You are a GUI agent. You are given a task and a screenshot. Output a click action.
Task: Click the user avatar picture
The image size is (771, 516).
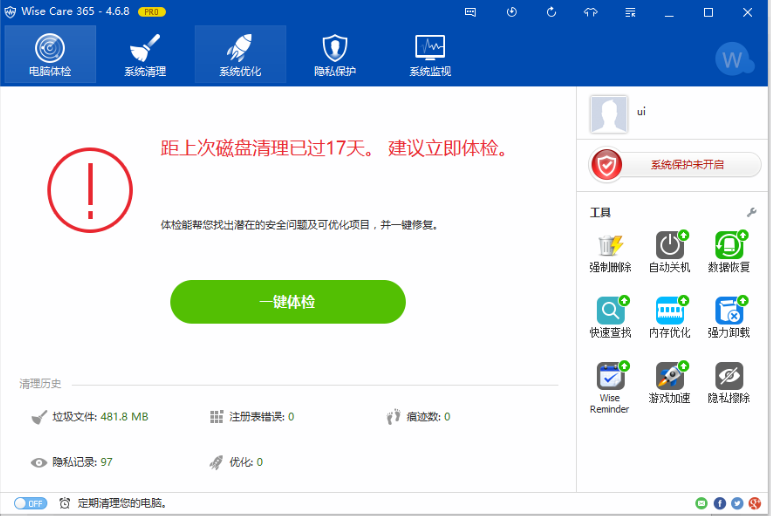click(x=609, y=114)
